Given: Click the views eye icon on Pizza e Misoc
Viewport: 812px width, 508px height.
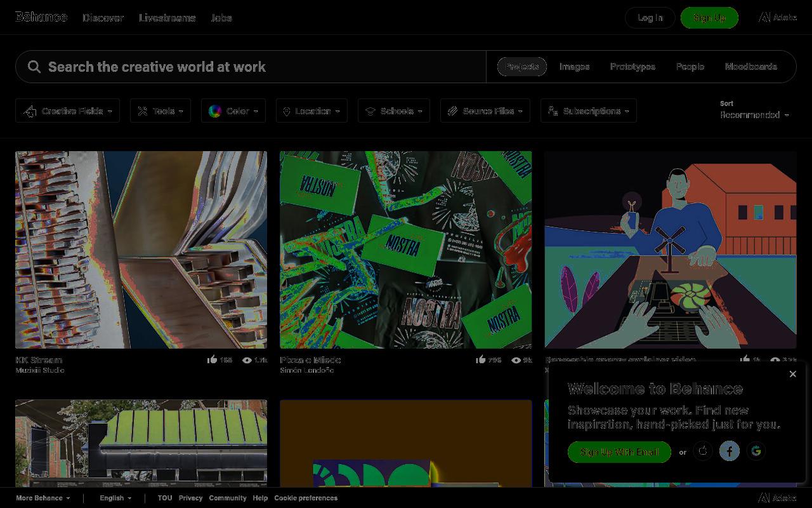Looking at the screenshot, I should click(516, 360).
